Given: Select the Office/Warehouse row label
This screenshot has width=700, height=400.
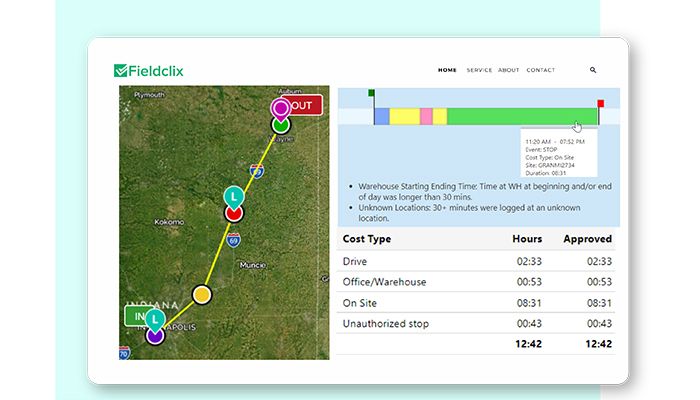Looking at the screenshot, I should click(x=384, y=282).
